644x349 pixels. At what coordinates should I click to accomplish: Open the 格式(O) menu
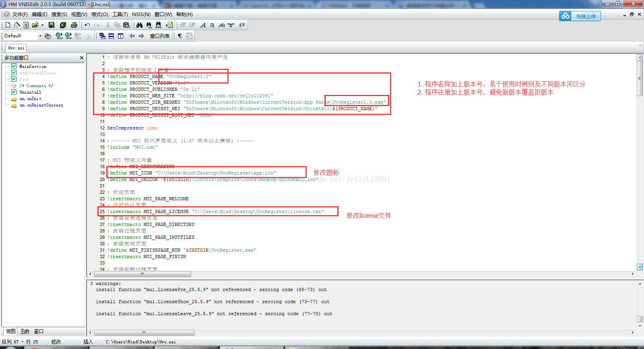pos(99,14)
